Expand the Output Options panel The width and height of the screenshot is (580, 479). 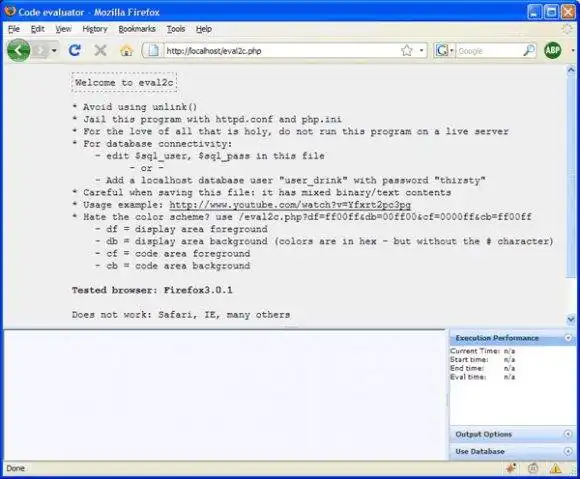pyautogui.click(x=568, y=434)
